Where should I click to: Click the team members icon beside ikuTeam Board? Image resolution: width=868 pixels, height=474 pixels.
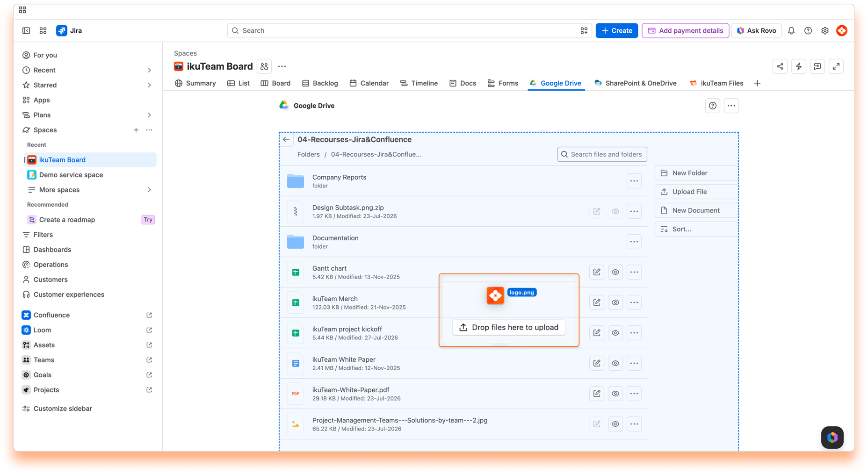pos(264,66)
